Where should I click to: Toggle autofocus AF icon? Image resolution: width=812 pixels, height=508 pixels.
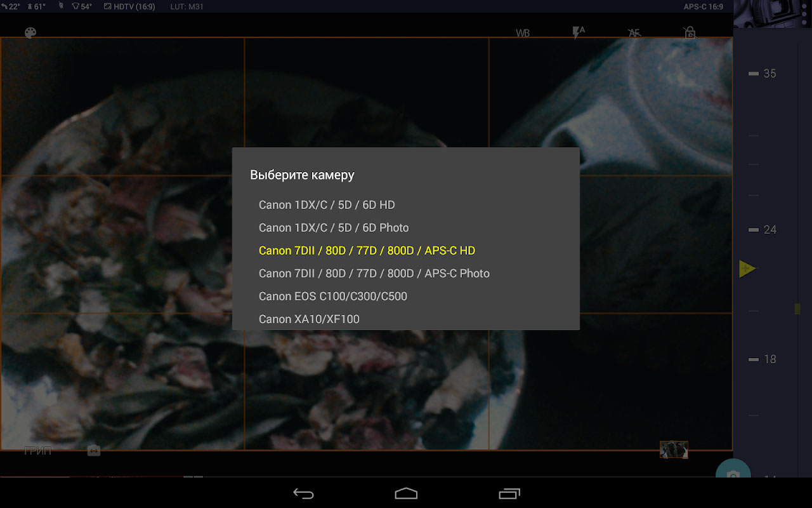(x=634, y=34)
